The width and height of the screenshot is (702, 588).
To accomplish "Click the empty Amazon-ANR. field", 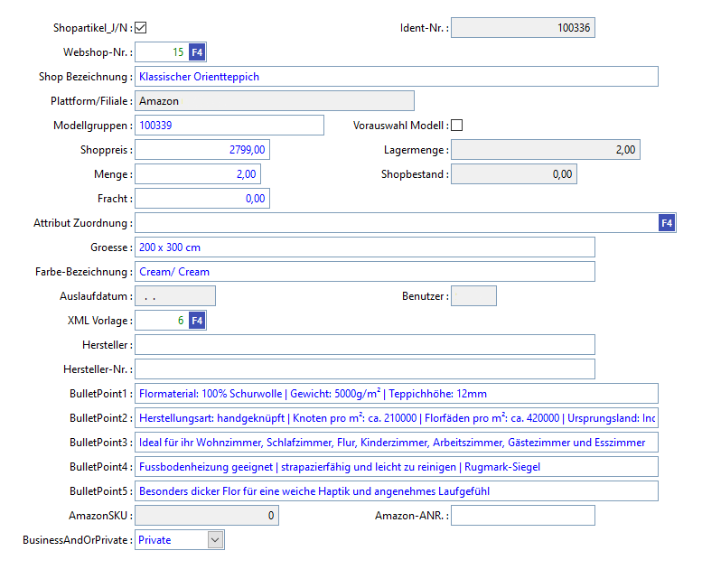I will 523,516.
